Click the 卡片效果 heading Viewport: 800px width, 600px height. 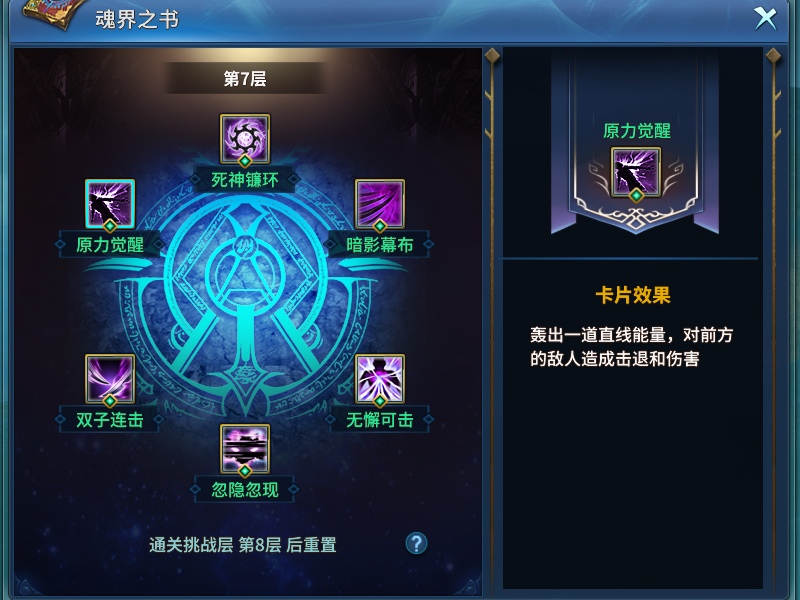click(633, 295)
